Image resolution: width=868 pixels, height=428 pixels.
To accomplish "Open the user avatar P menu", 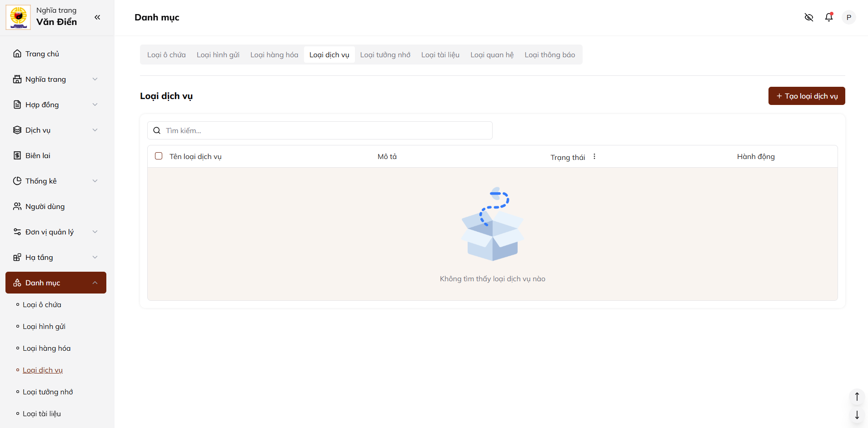I will [848, 17].
